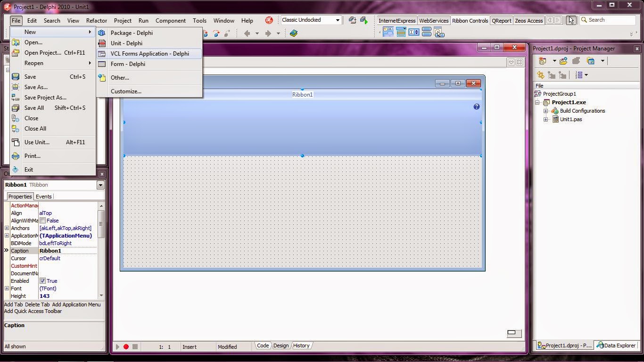644x362 pixels.
Task: Click the red globe icon beside Help menu
Action: 269,20
